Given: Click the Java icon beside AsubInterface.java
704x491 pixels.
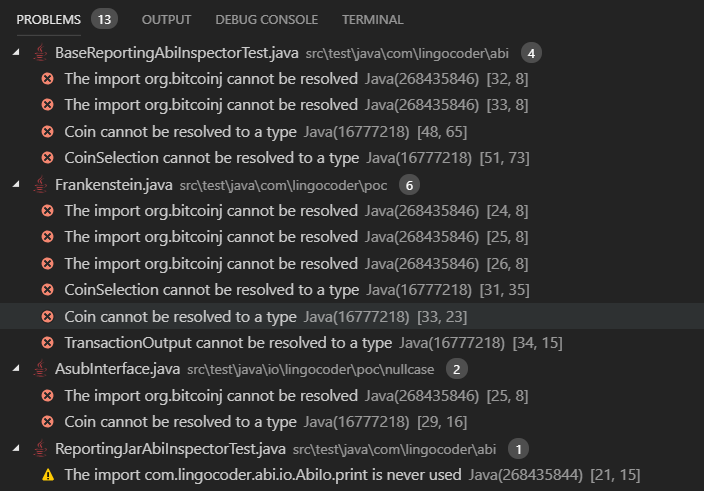Looking at the screenshot, I should (40, 369).
